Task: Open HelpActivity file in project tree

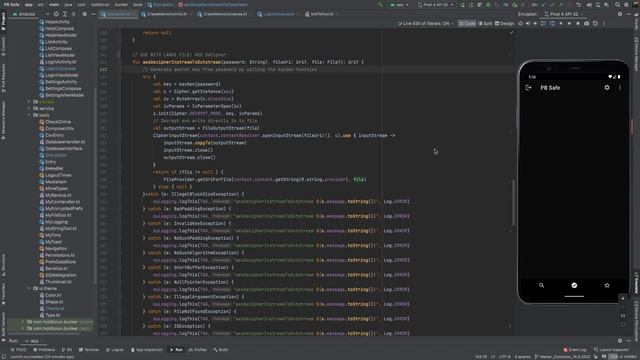Action: tap(55, 22)
